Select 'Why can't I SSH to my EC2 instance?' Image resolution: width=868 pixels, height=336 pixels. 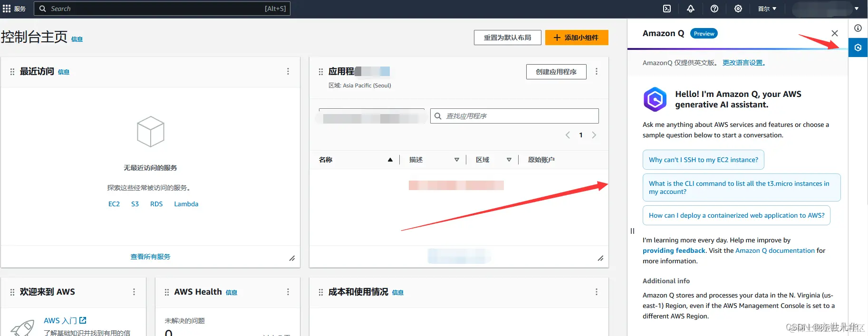pos(704,160)
